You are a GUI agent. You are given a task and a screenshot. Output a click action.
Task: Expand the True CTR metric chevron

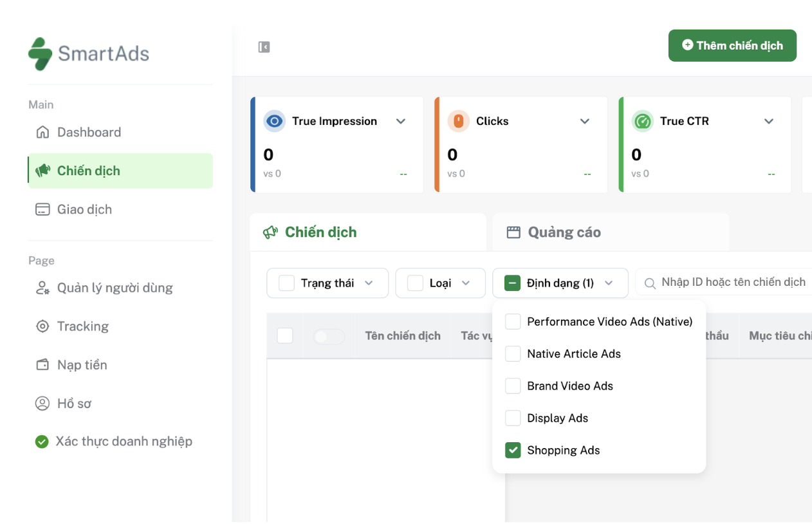pos(769,121)
